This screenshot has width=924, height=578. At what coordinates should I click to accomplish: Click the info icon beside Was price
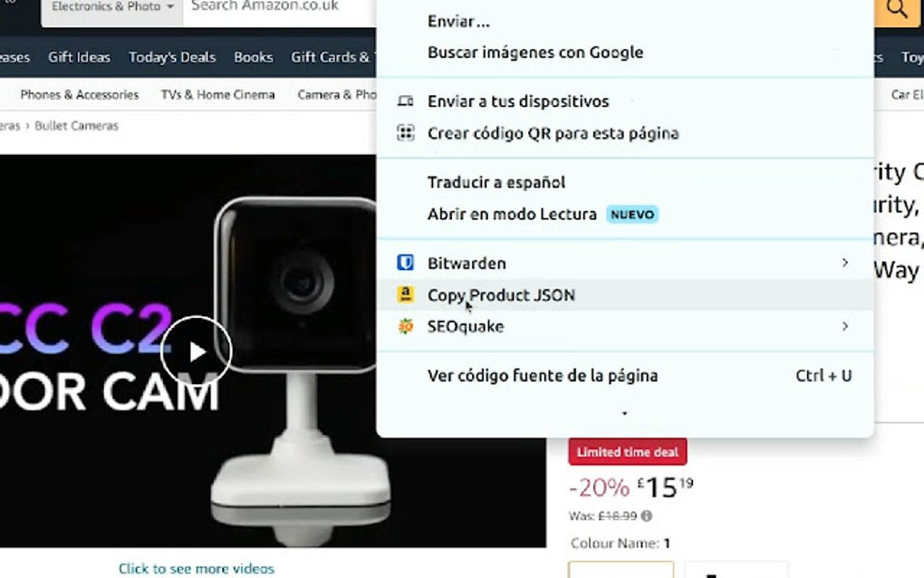[647, 516]
